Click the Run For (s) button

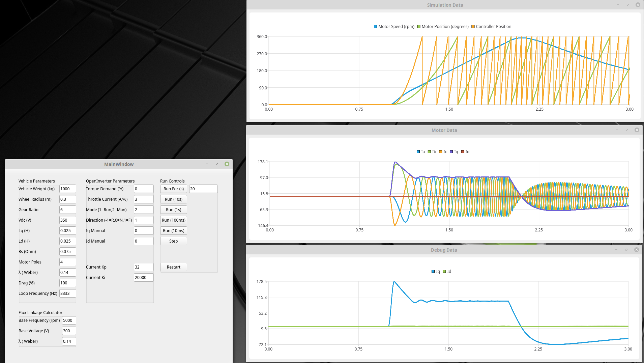[173, 189]
